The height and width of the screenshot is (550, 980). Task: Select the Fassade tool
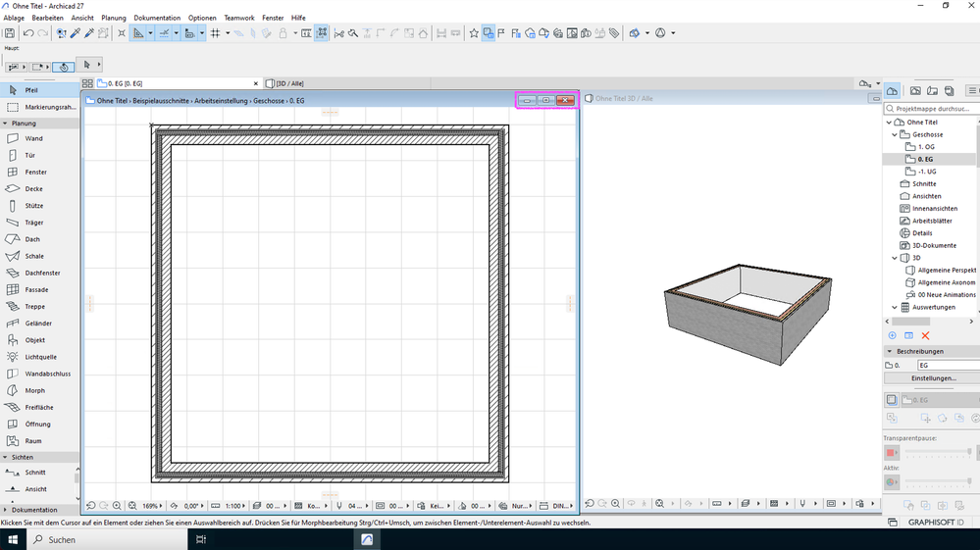(x=35, y=290)
